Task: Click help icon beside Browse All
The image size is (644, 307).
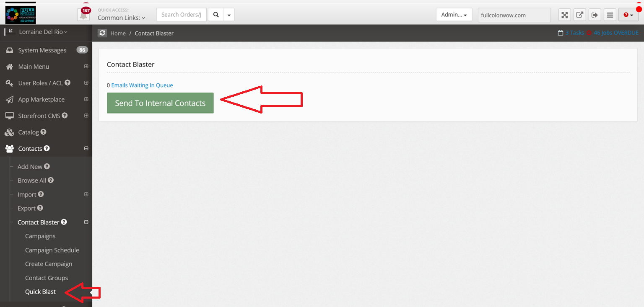Action: [51, 180]
